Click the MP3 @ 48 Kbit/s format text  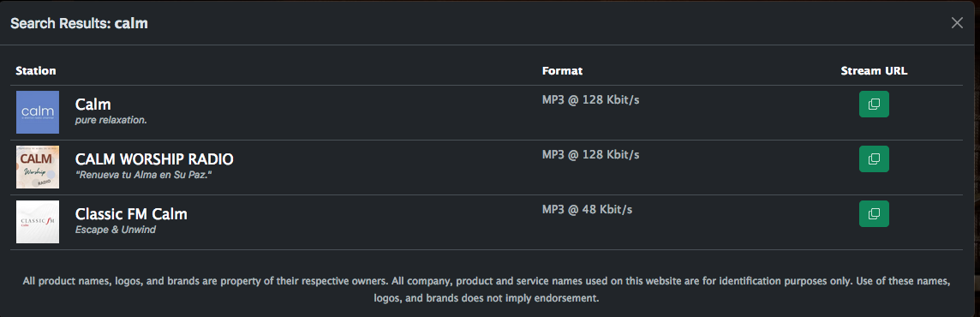click(x=587, y=209)
